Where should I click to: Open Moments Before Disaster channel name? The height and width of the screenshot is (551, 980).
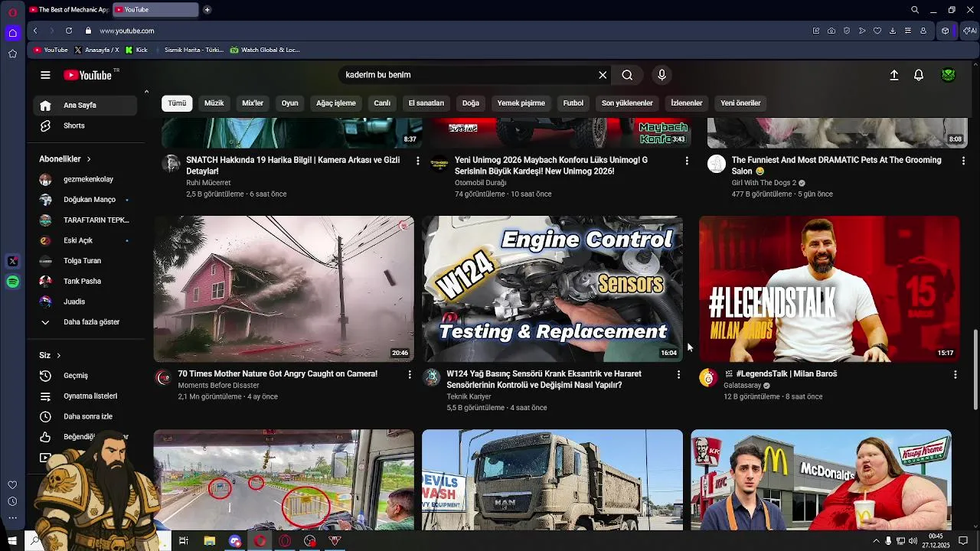coord(218,386)
